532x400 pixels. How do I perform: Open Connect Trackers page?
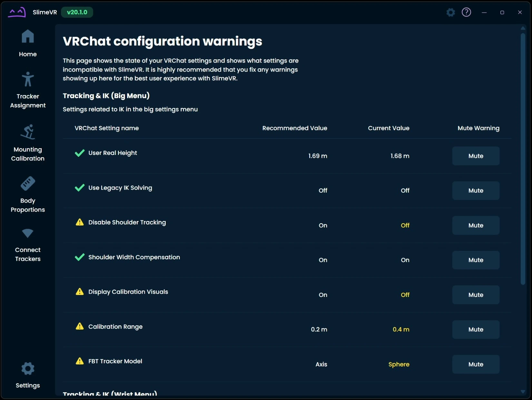[x=28, y=245]
